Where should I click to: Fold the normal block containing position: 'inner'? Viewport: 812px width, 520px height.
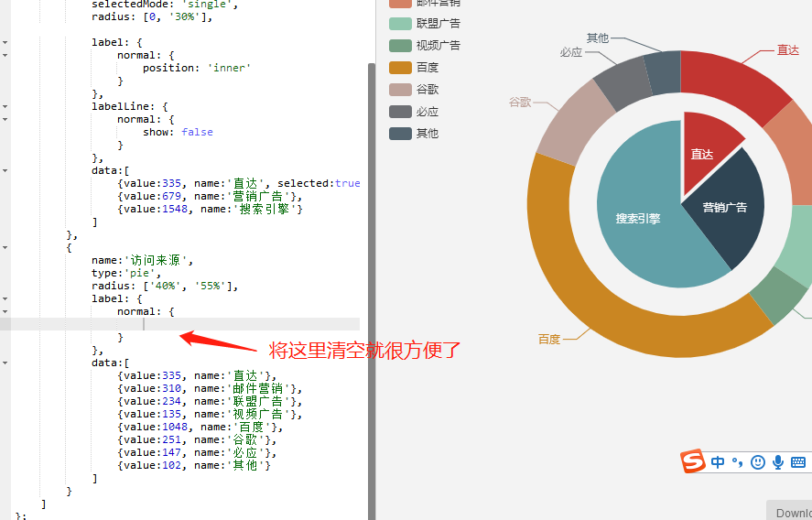pyautogui.click(x=5, y=56)
